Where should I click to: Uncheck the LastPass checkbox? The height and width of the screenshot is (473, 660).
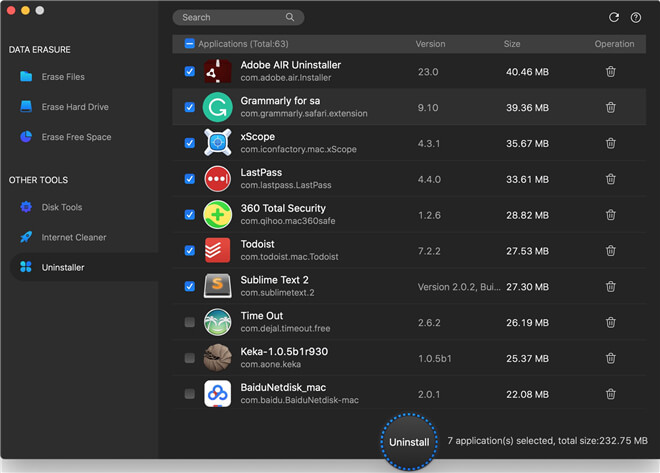[x=189, y=178]
